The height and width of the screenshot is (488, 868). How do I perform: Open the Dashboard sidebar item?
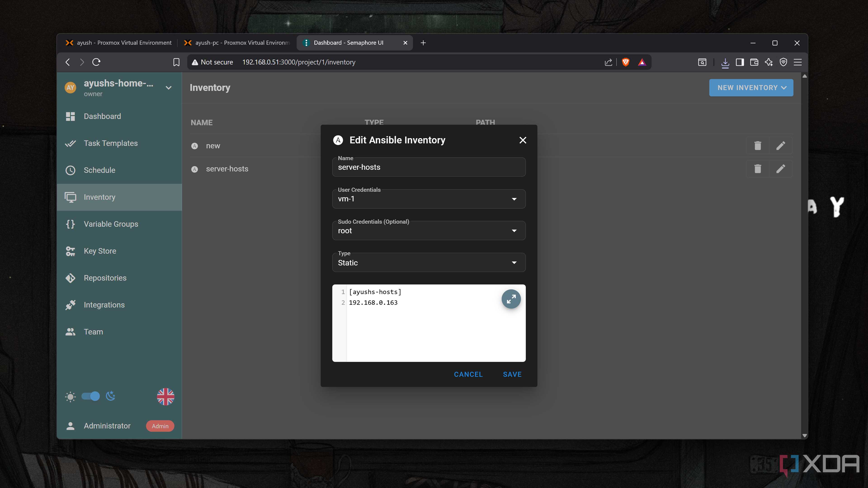point(119,116)
